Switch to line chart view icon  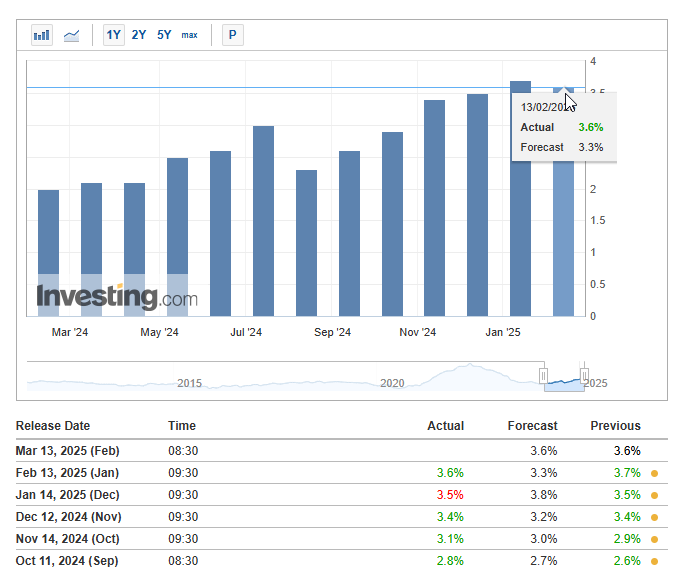[71, 35]
